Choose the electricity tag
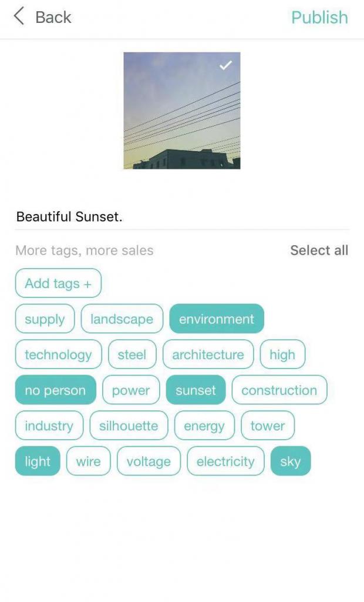This screenshot has height=602, width=364. [x=225, y=461]
